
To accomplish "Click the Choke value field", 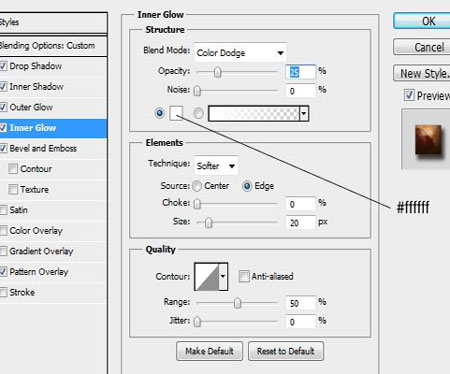I will 300,204.
